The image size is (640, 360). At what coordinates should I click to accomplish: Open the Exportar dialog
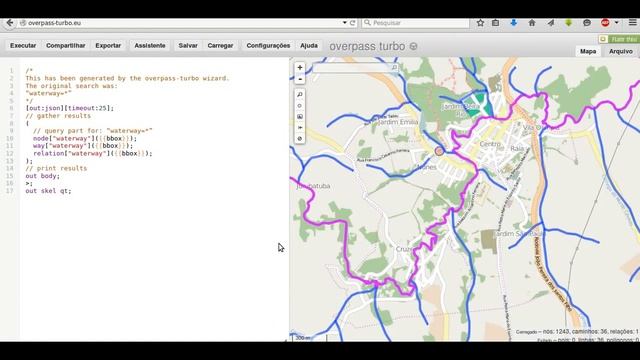tap(108, 46)
